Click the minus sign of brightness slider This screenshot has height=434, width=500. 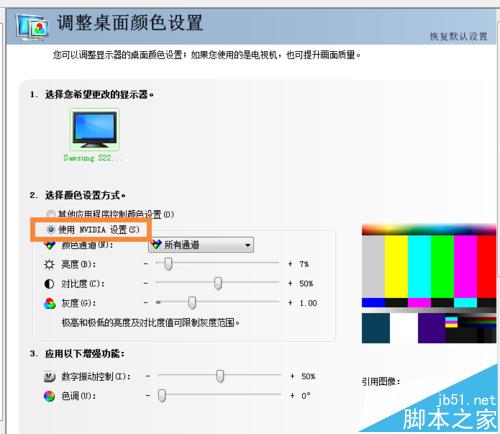[x=146, y=264]
